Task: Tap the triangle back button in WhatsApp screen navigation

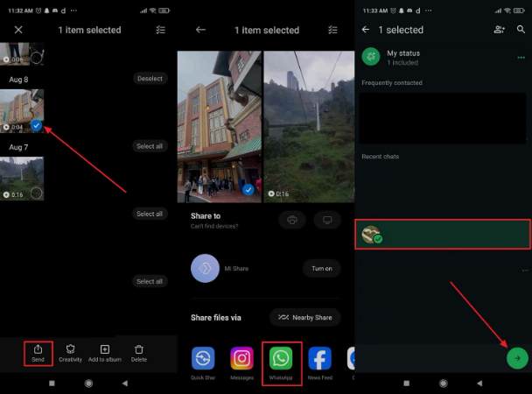Action: tap(479, 383)
